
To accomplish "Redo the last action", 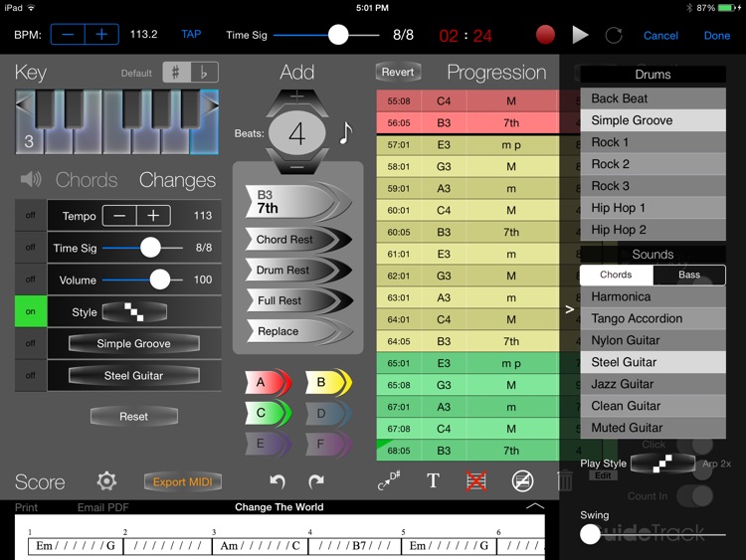I will (x=315, y=481).
